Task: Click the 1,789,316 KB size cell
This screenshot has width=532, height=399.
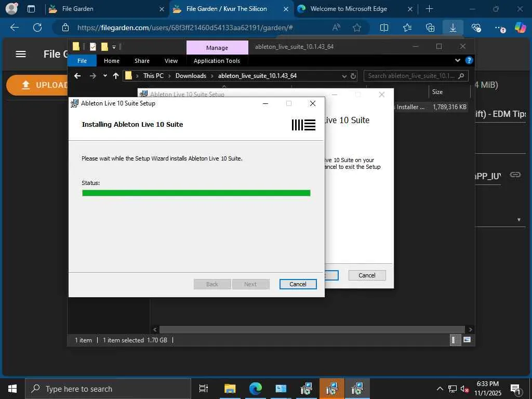Action: pos(449,107)
